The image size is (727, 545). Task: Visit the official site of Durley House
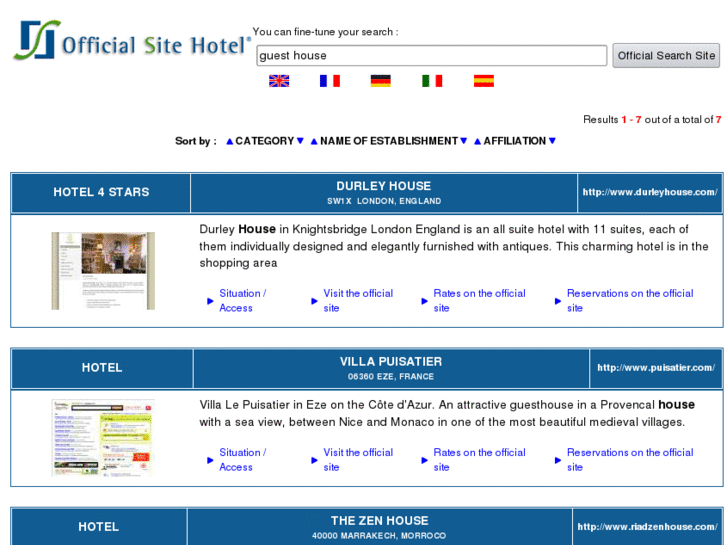[358, 301]
